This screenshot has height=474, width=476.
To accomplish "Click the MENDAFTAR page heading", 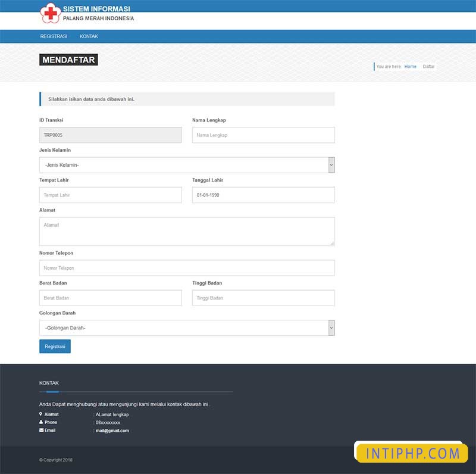I will tap(68, 60).
